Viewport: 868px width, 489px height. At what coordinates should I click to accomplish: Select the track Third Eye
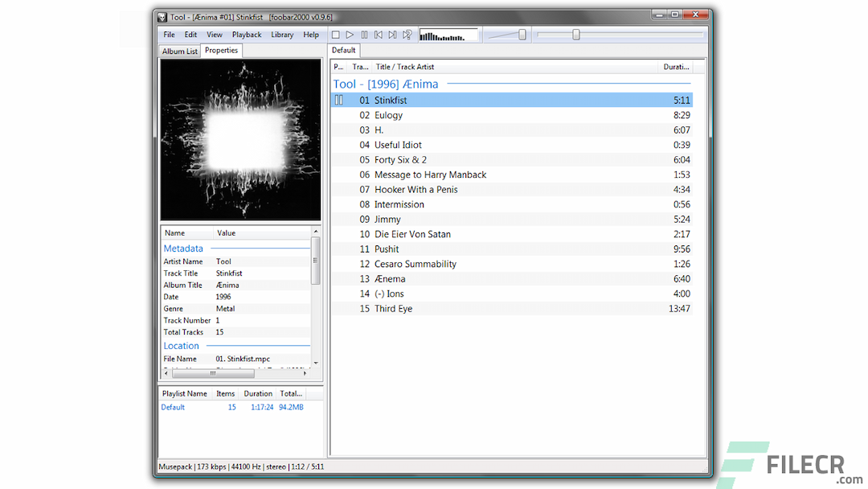(x=393, y=309)
